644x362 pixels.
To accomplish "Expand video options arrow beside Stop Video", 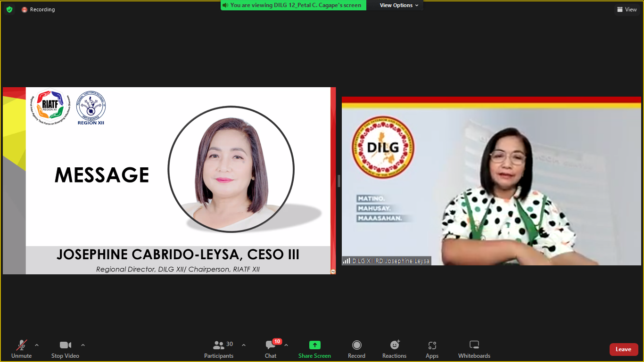I will (83, 345).
